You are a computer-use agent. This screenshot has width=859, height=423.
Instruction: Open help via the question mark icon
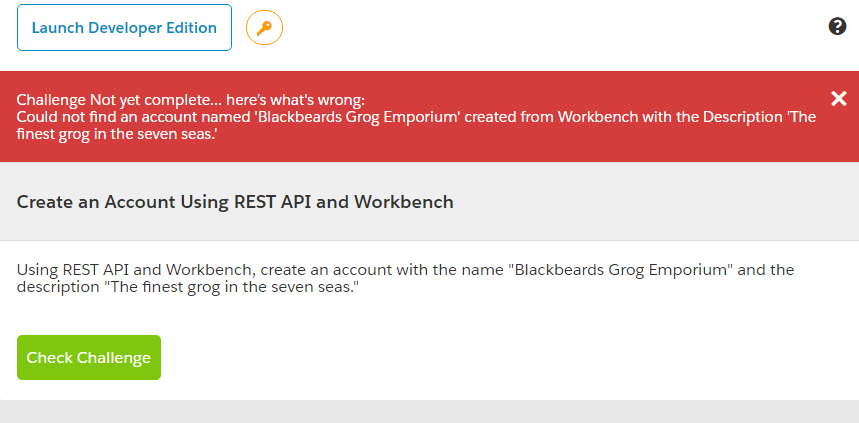click(838, 26)
